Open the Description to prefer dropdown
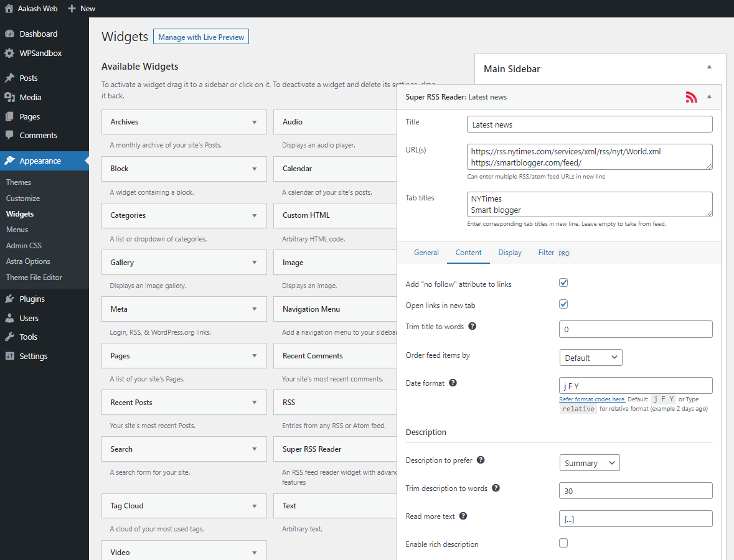Screen dimensions: 734x560 pyautogui.click(x=589, y=462)
